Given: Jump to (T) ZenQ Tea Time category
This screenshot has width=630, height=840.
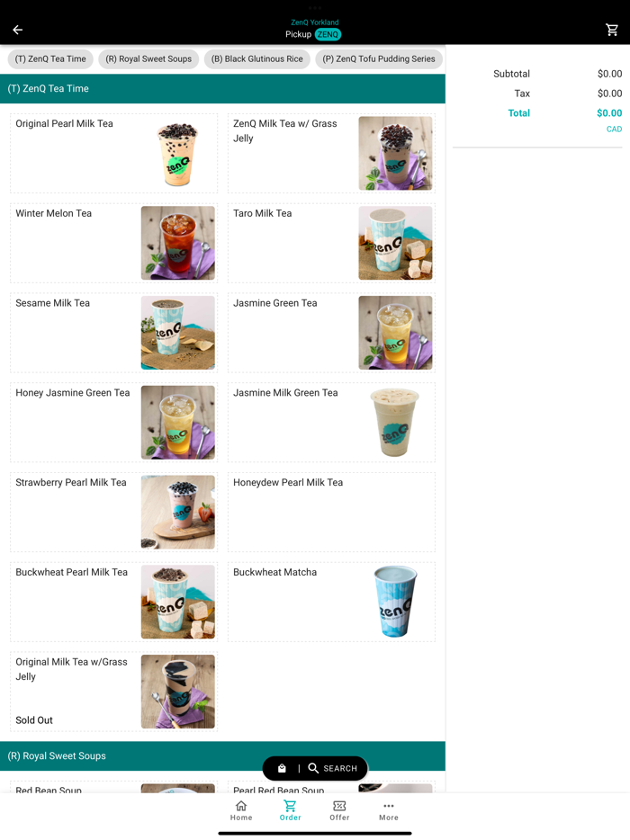Looking at the screenshot, I should (x=50, y=59).
